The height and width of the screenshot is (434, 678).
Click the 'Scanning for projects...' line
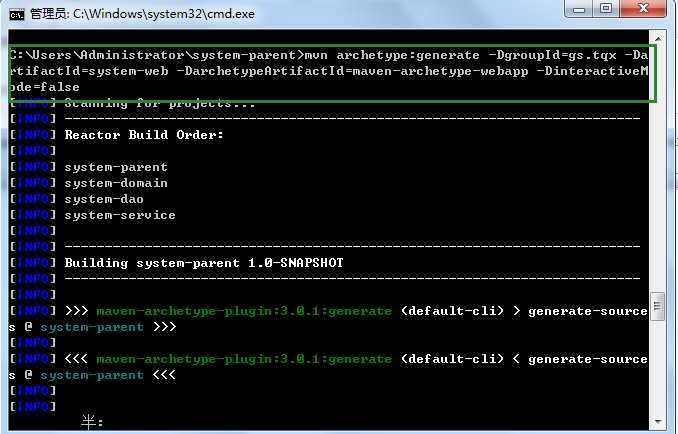coord(160,104)
